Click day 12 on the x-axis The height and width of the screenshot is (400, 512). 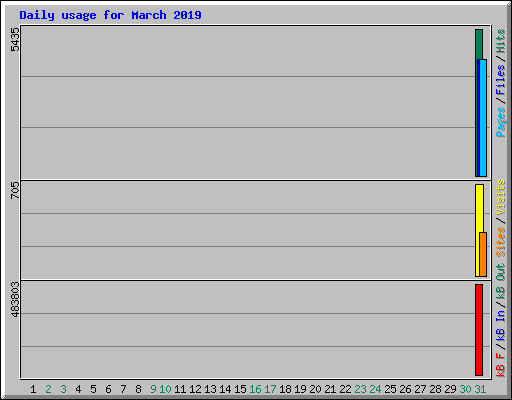pos(195,389)
